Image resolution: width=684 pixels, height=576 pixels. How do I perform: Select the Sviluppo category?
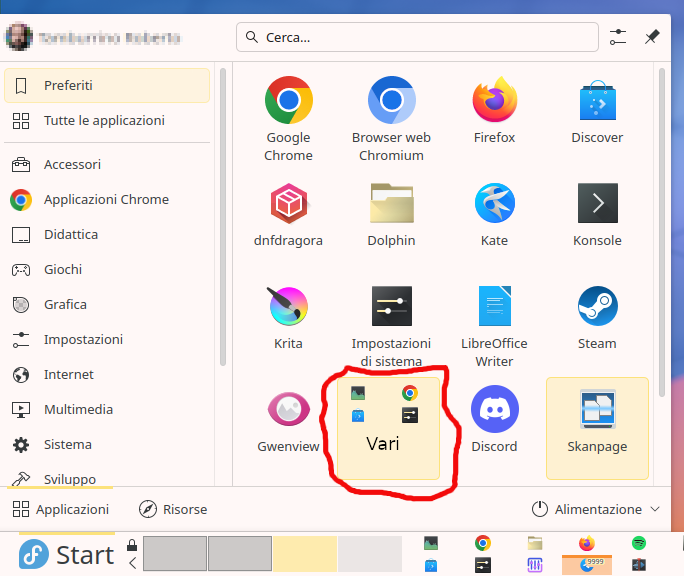107,478
